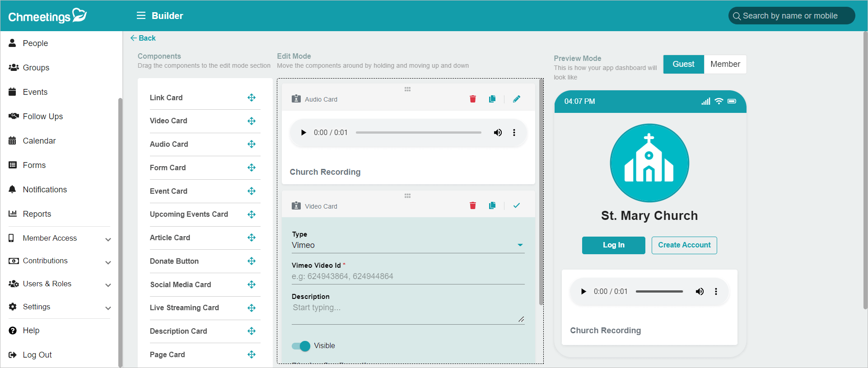Screen dimensions: 868x368
Task: Click the Edit Mode panel scrollbar
Action: tap(541, 192)
